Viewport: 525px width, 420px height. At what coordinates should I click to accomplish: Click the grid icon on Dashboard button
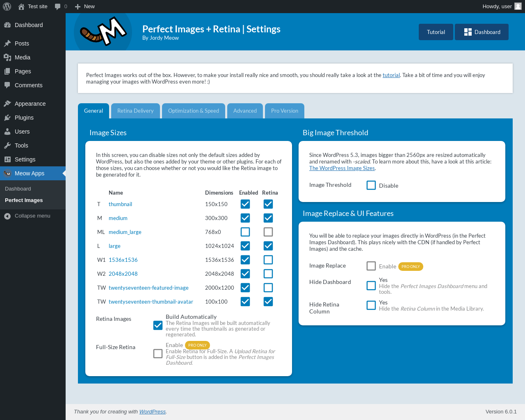point(468,32)
